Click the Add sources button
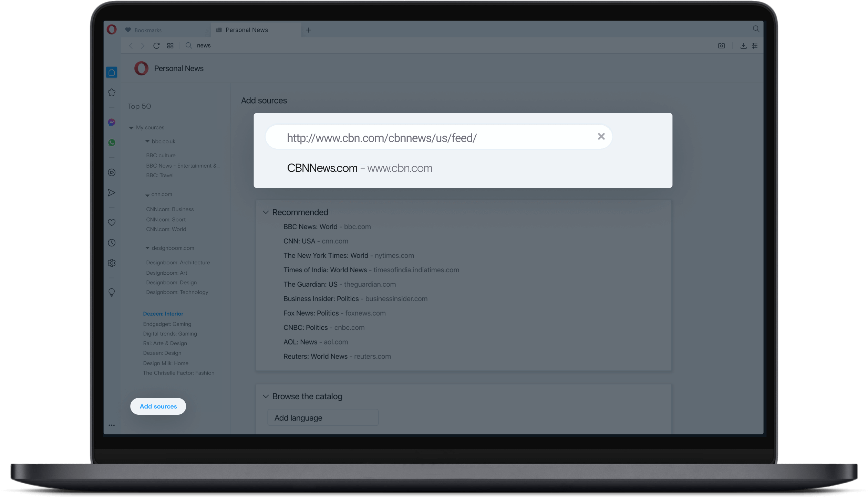This screenshot has height=497, width=868. (158, 406)
